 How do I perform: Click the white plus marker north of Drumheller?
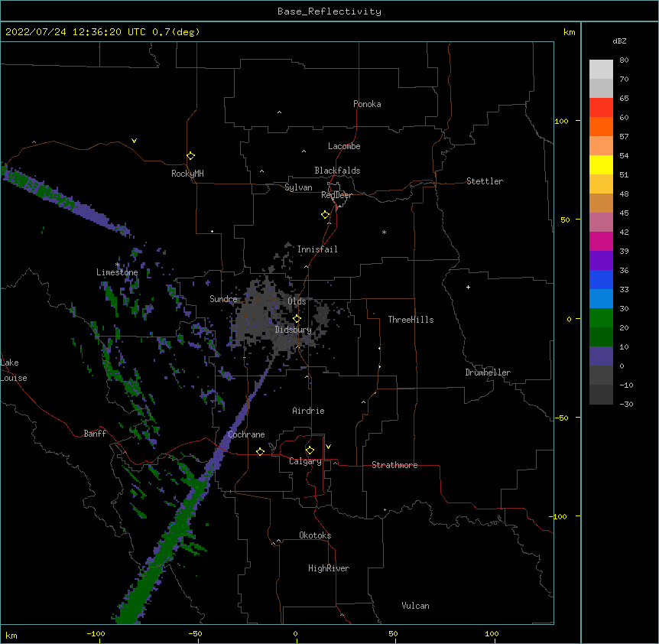pyautogui.click(x=468, y=287)
